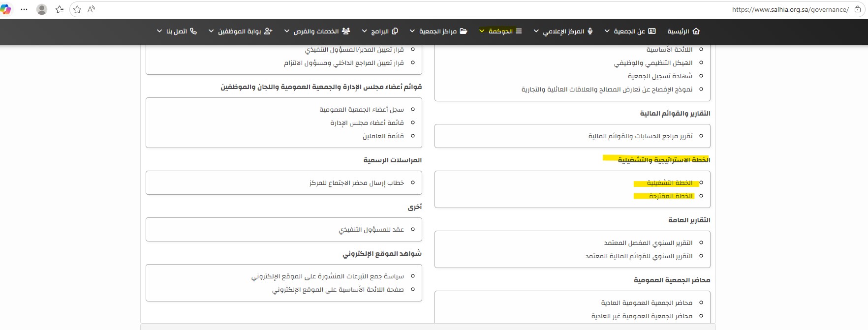Image resolution: width=868 pixels, height=330 pixels.
Task: Add this page to favorites star
Action: click(77, 9)
